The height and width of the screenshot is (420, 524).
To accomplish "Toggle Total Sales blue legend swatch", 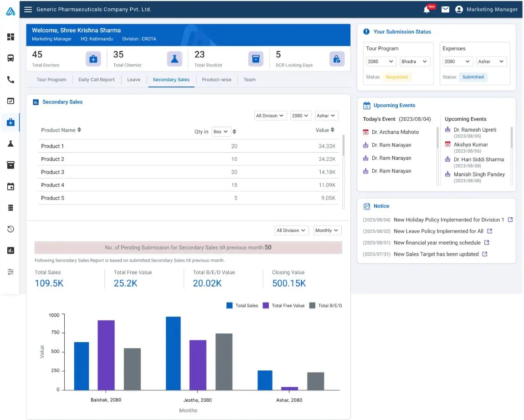I will [229, 306].
